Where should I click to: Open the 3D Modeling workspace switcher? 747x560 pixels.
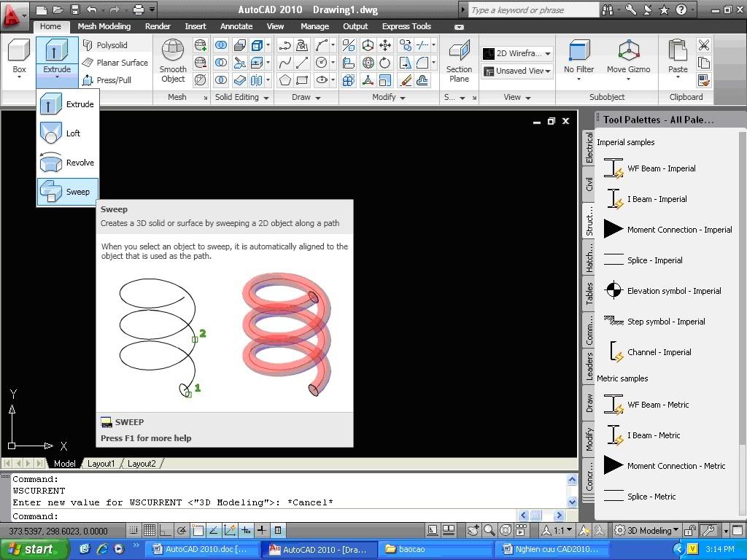point(646,530)
